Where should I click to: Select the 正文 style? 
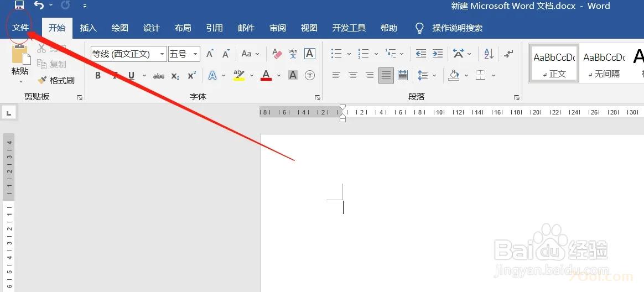[554, 63]
